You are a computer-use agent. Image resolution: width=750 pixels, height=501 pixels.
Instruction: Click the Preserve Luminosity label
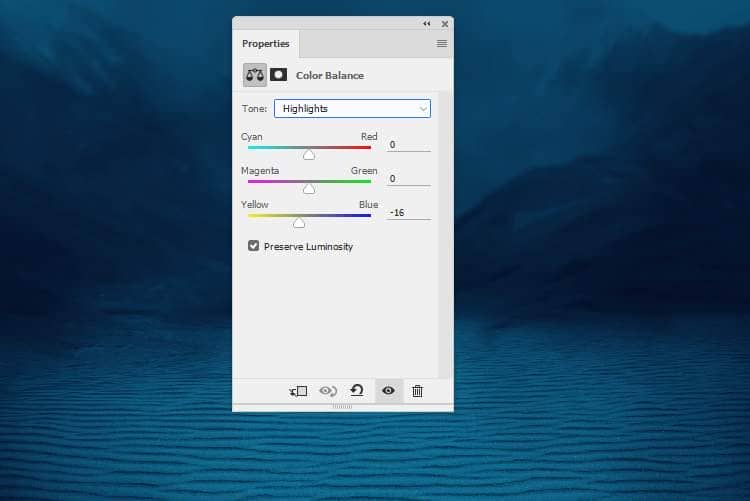(309, 246)
